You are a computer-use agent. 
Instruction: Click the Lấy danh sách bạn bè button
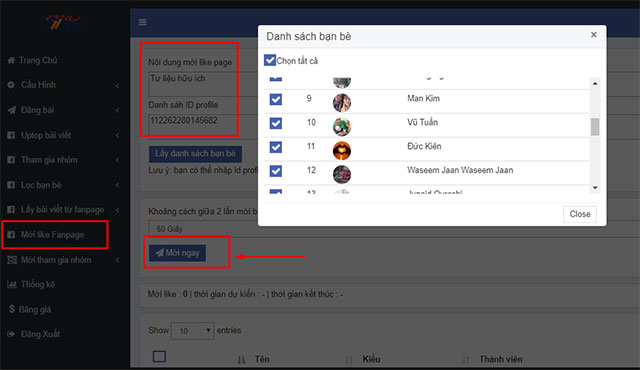195,153
